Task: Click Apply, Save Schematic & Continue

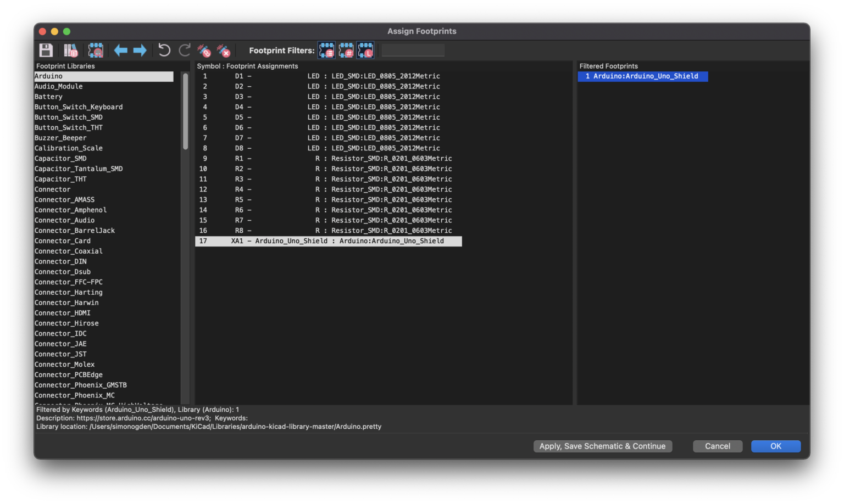Action: click(x=602, y=446)
